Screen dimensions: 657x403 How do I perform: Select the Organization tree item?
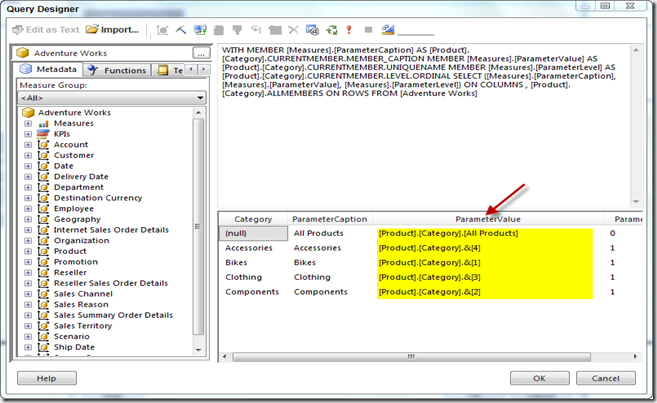point(81,240)
